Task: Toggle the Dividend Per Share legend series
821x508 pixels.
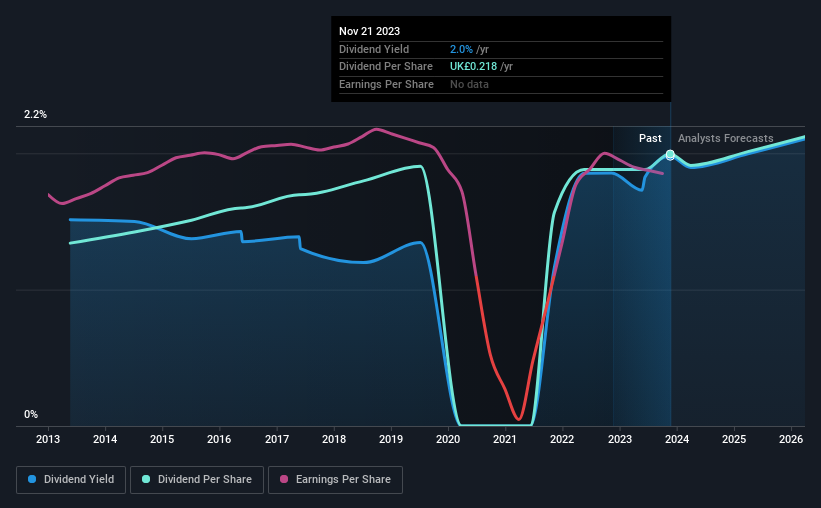Action: point(197,480)
